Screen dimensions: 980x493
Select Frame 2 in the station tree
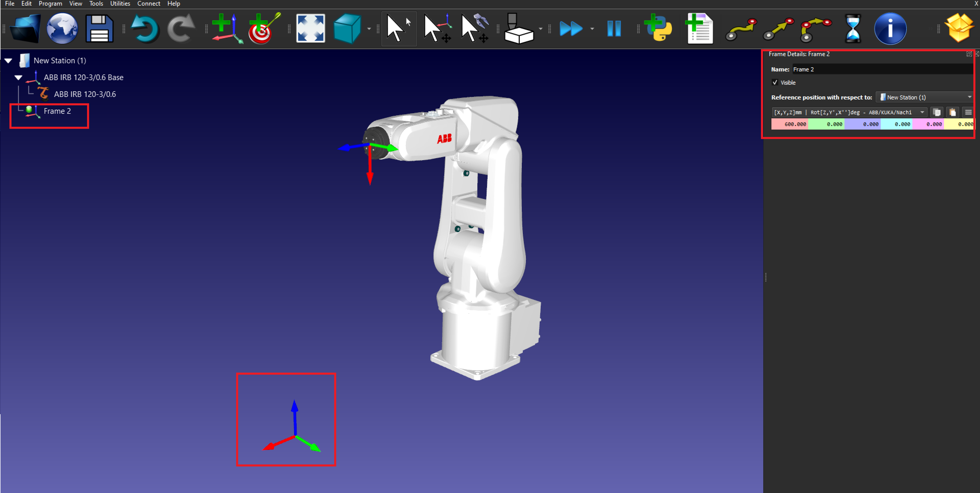(57, 111)
